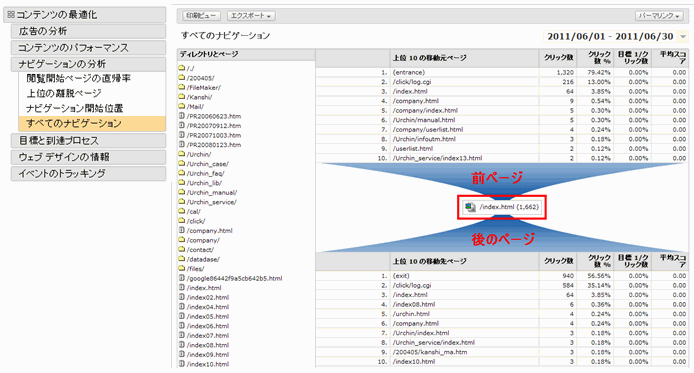Open the パーマリンク dropdown

pyautogui.click(x=659, y=15)
